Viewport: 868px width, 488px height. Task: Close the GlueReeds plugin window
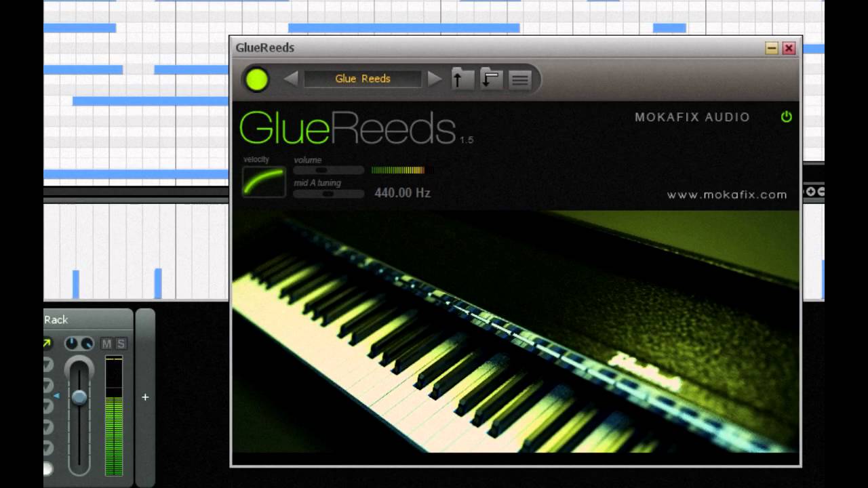click(x=789, y=48)
